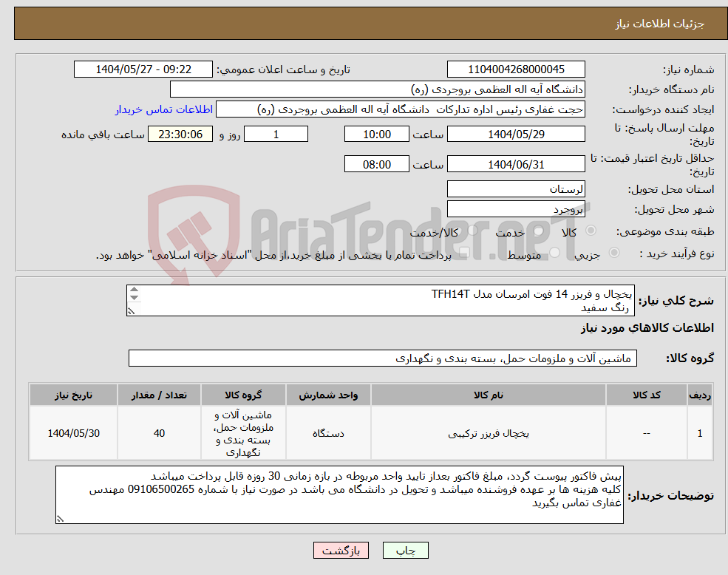The image size is (728, 575).
Task: Click the اسناد خزانه اسلامی payment note
Action: 274,256
